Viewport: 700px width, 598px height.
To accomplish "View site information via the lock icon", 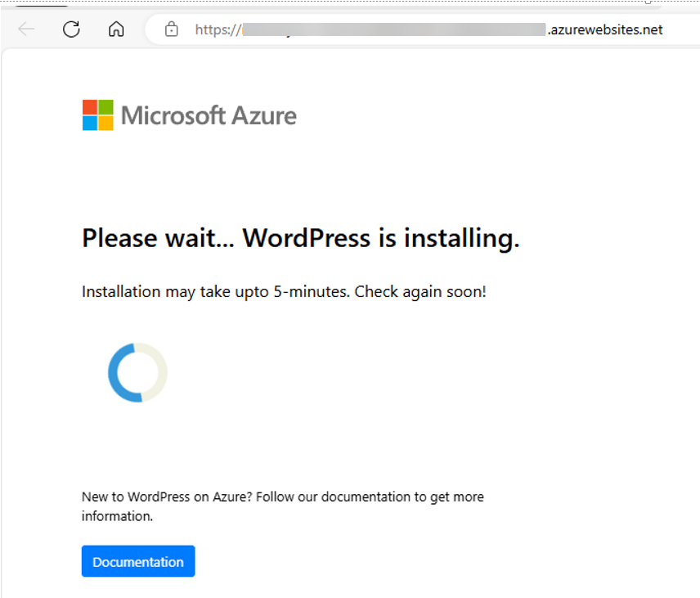I will (172, 29).
